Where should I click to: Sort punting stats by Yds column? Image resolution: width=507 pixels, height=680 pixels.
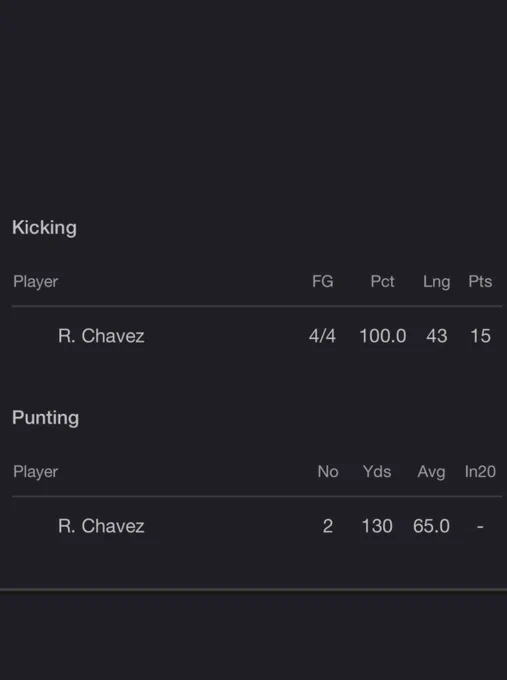click(x=377, y=471)
